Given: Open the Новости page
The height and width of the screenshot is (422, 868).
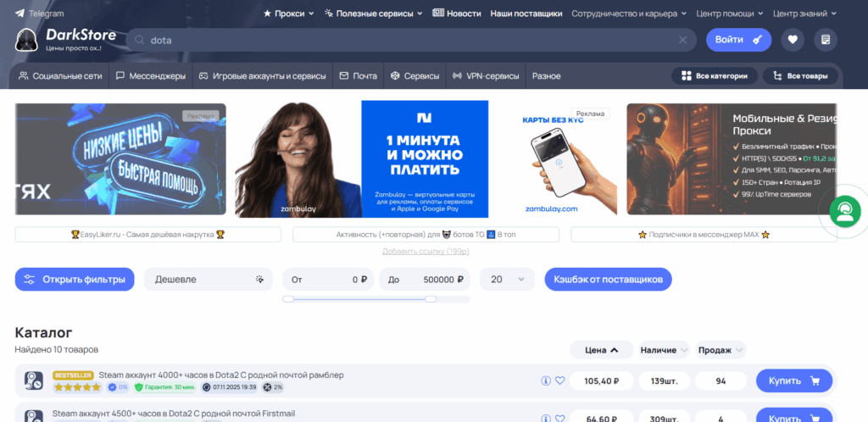Looking at the screenshot, I should [x=457, y=14].
